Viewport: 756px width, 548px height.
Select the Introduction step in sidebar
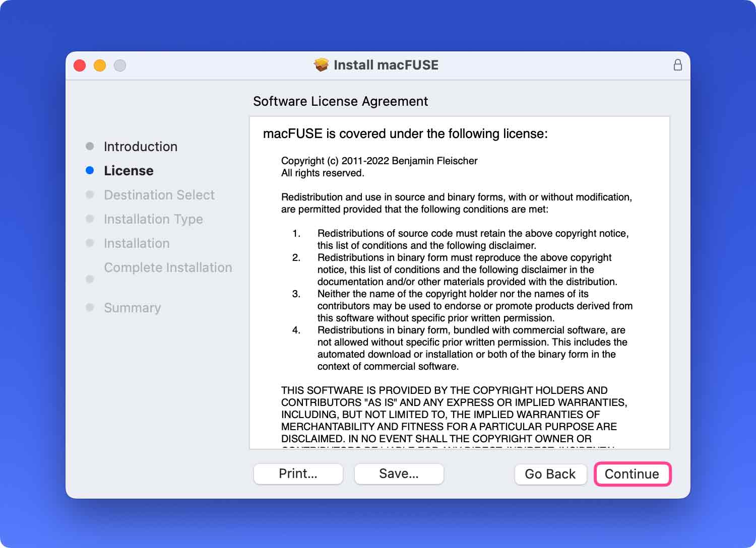click(x=141, y=147)
